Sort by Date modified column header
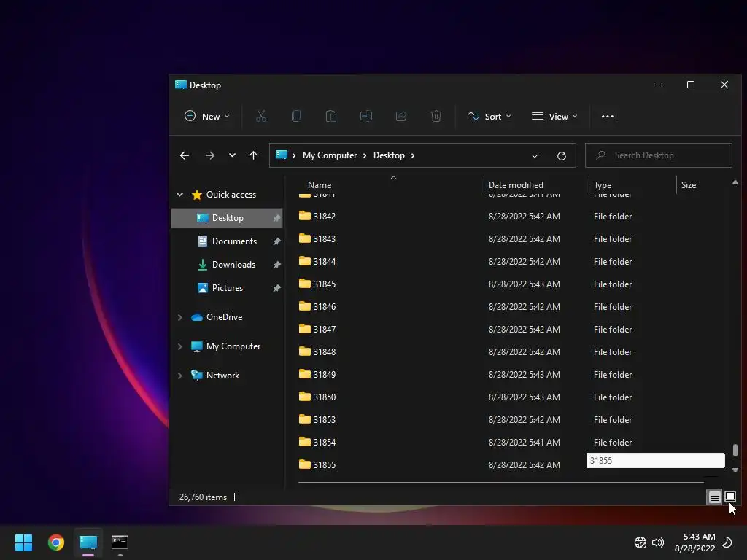Screen dimensions: 747x560 (x=516, y=184)
